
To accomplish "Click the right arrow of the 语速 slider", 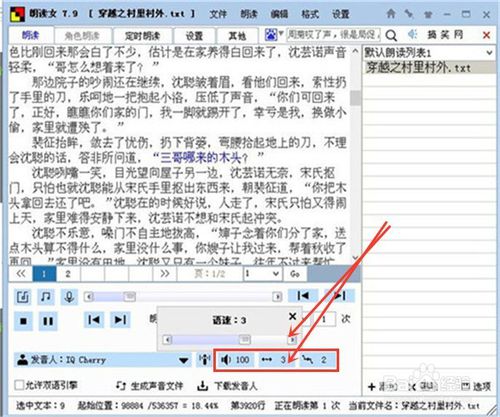I will [292, 340].
